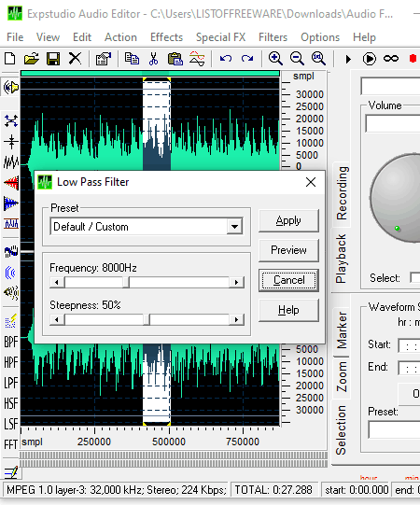This screenshot has width=420, height=505.
Task: Click the End time input field
Action: pyautogui.click(x=409, y=368)
